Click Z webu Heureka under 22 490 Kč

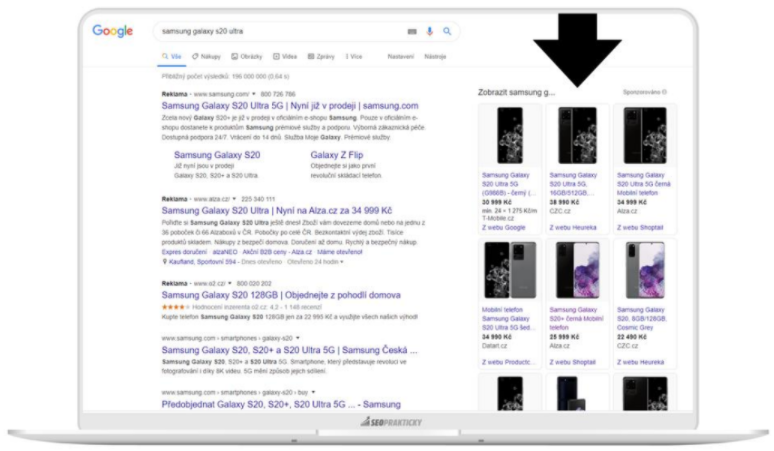640,363
